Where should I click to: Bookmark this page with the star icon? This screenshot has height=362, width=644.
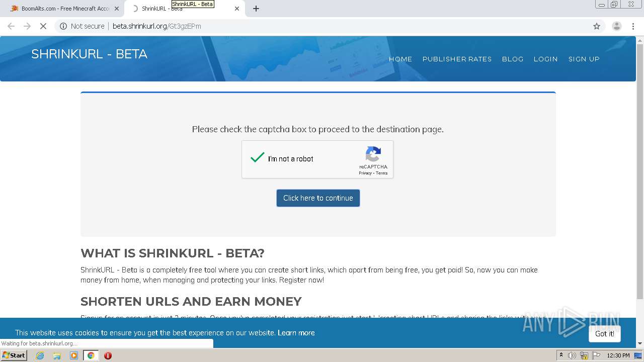(x=597, y=26)
